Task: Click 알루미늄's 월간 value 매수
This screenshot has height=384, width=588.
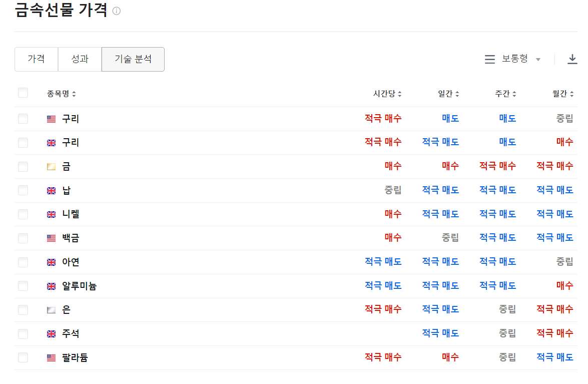Action: tap(565, 286)
